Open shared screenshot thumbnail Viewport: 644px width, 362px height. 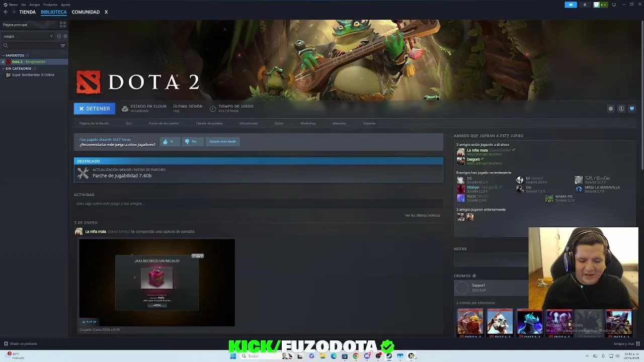pos(157,283)
